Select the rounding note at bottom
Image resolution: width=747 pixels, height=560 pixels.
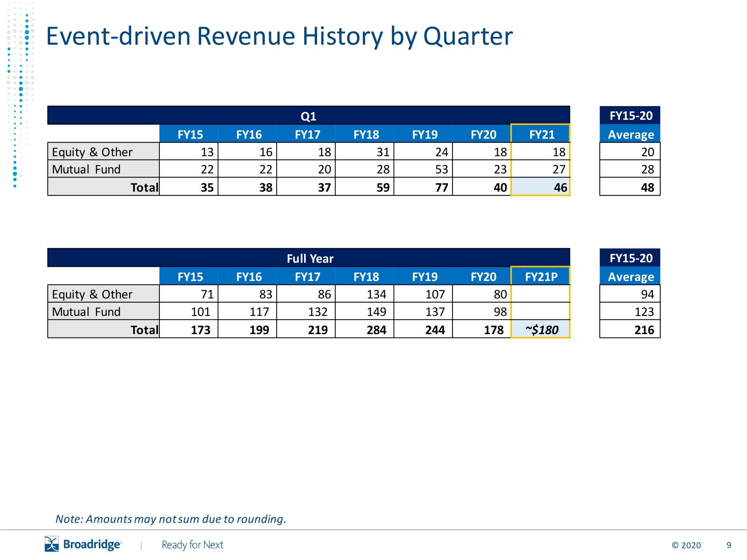pos(171,519)
